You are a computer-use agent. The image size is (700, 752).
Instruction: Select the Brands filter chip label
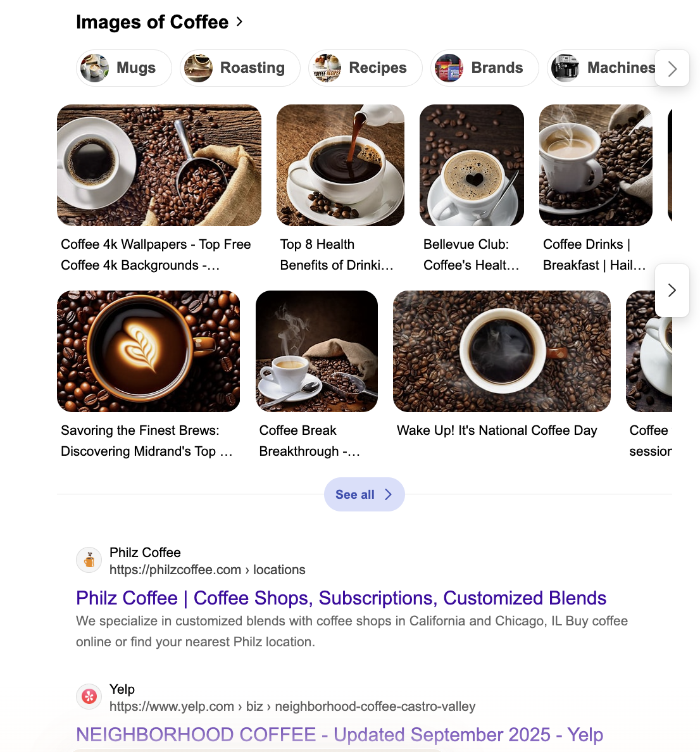497,68
